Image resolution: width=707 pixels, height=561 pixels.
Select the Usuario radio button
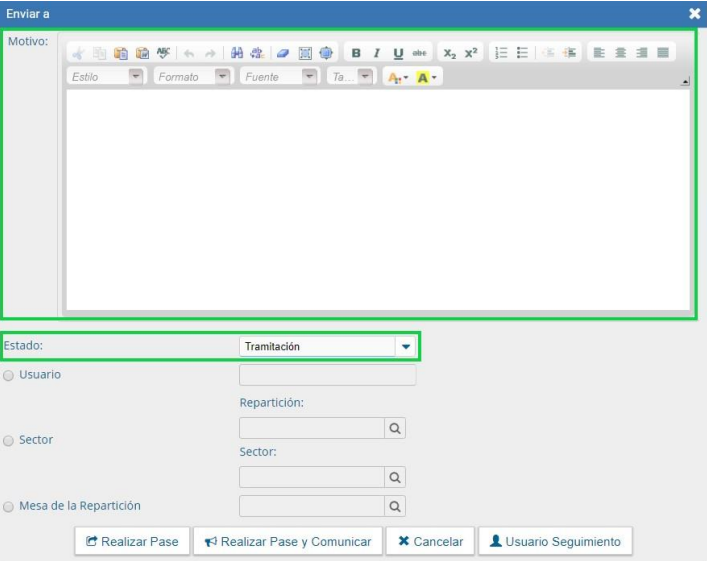coord(9,375)
